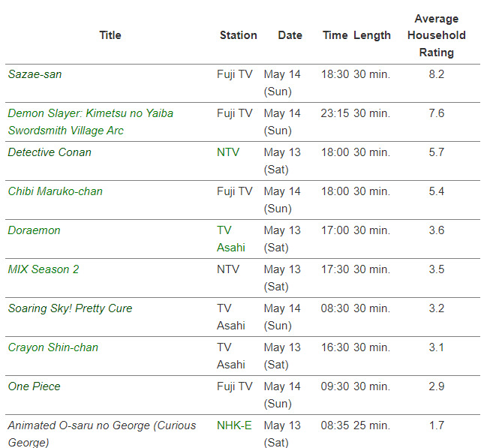Click the Date column header
481x448 pixels.
(x=290, y=35)
